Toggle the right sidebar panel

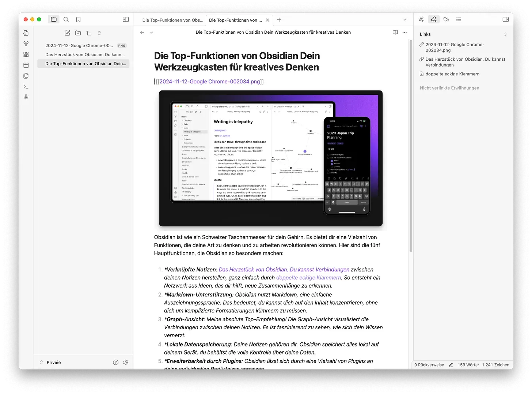505,19
